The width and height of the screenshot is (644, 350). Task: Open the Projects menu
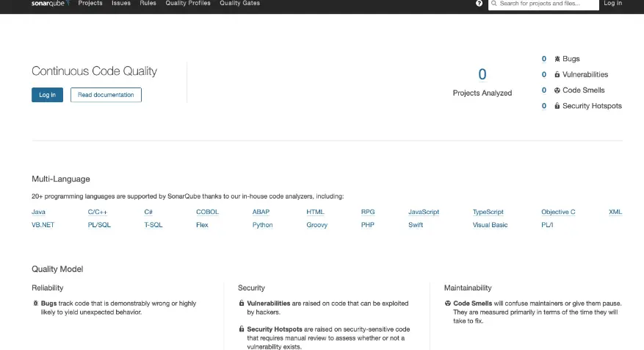90,3
